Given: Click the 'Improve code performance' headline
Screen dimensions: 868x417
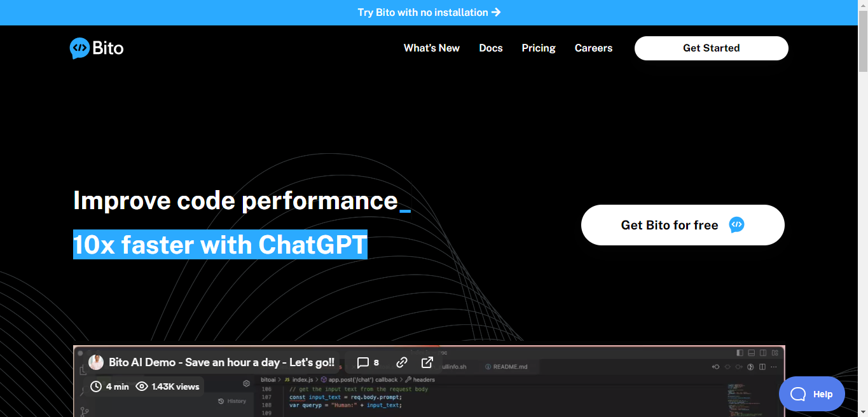Looking at the screenshot, I should pyautogui.click(x=236, y=201).
